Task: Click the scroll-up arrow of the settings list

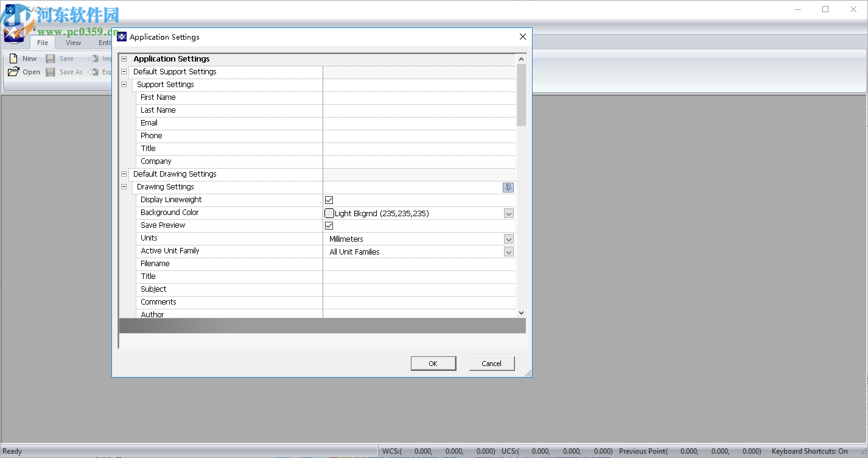Action: tap(521, 59)
